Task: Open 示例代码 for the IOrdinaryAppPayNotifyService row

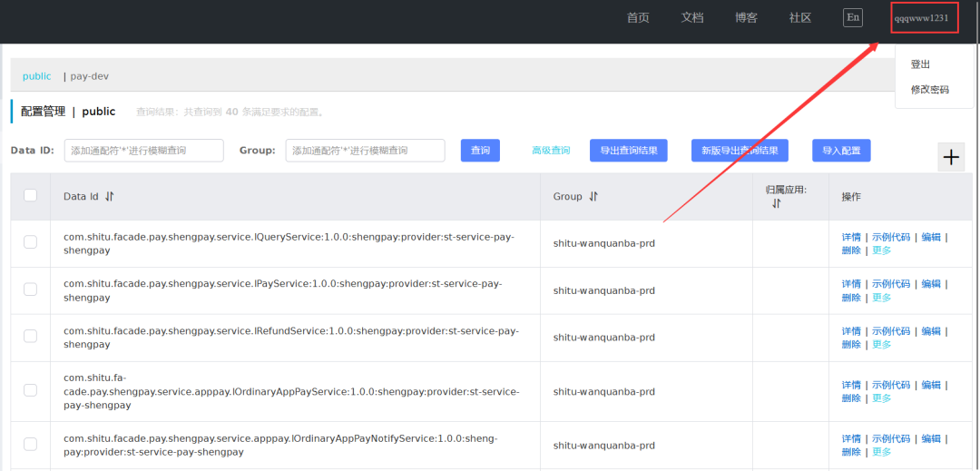Action: point(891,438)
